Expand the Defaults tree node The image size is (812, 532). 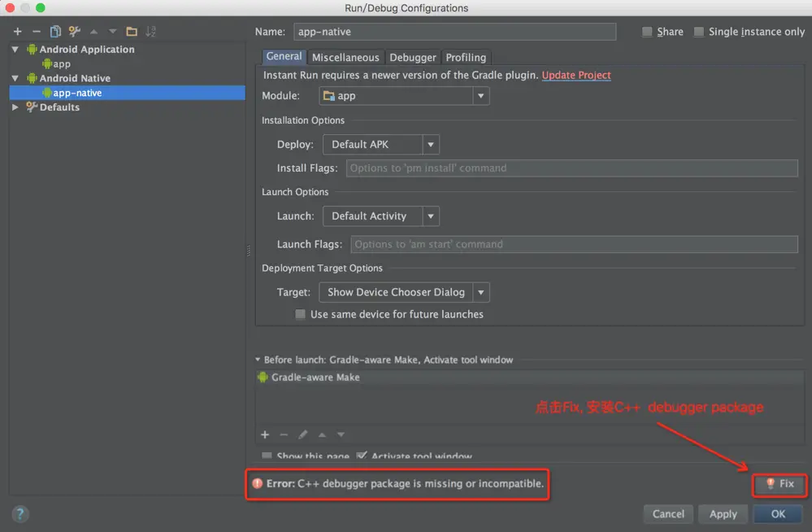pos(15,107)
